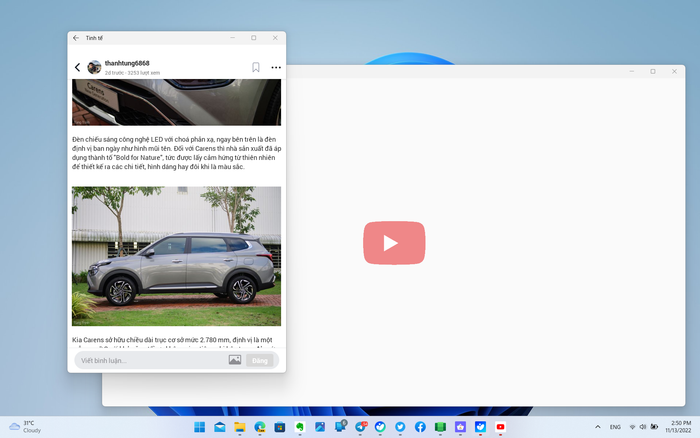Viewport: 700px width, 438px height.
Task: Open the Kia Carens side-view photo
Action: pos(176,256)
